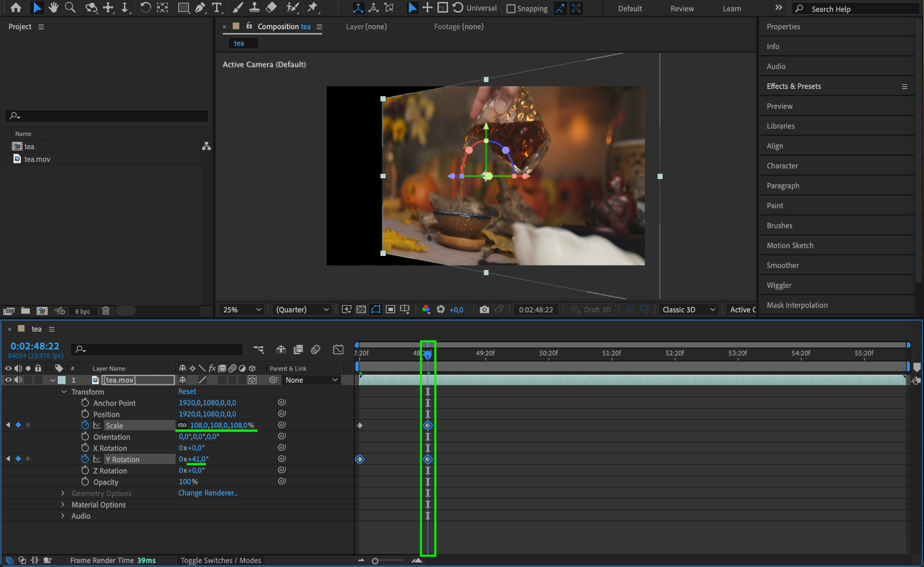Toggle the Scale stopwatch keyframing
The width and height of the screenshot is (924, 567).
(85, 425)
